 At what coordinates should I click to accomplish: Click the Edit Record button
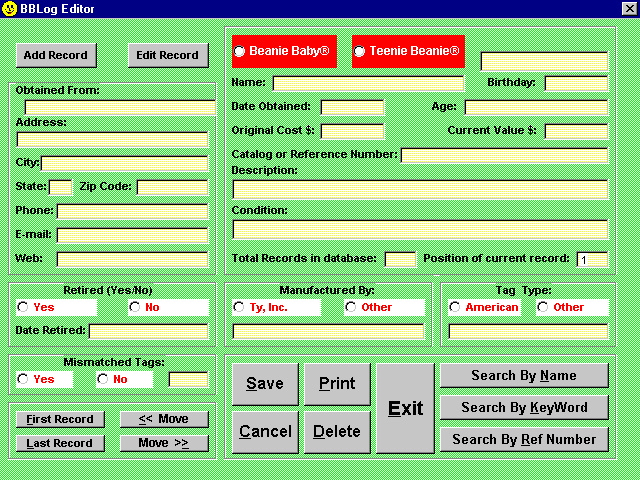click(167, 55)
